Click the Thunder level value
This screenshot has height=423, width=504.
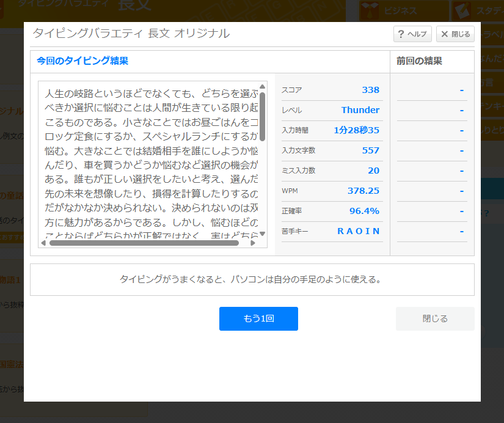(x=360, y=110)
